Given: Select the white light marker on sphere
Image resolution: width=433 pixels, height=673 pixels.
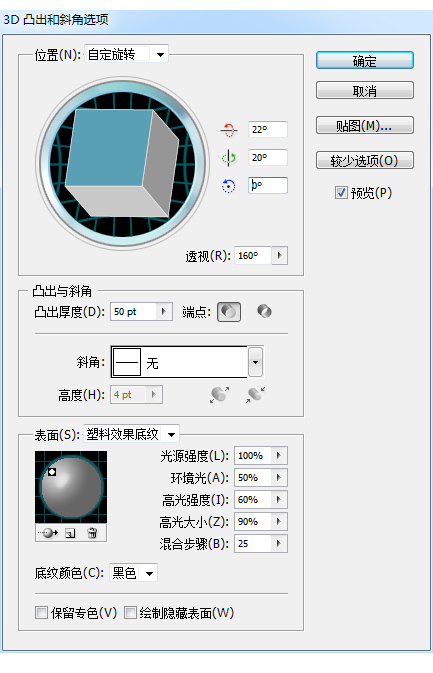Looking at the screenshot, I should (x=52, y=472).
